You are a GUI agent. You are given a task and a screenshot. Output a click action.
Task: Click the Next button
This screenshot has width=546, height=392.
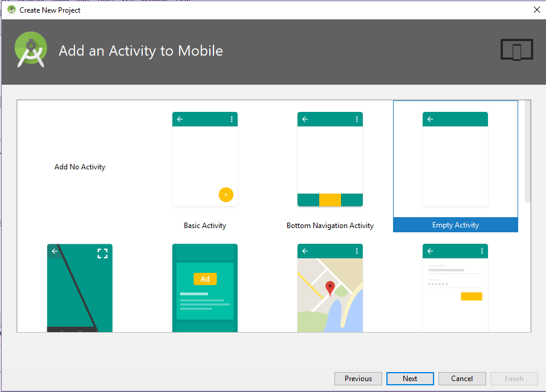point(409,378)
